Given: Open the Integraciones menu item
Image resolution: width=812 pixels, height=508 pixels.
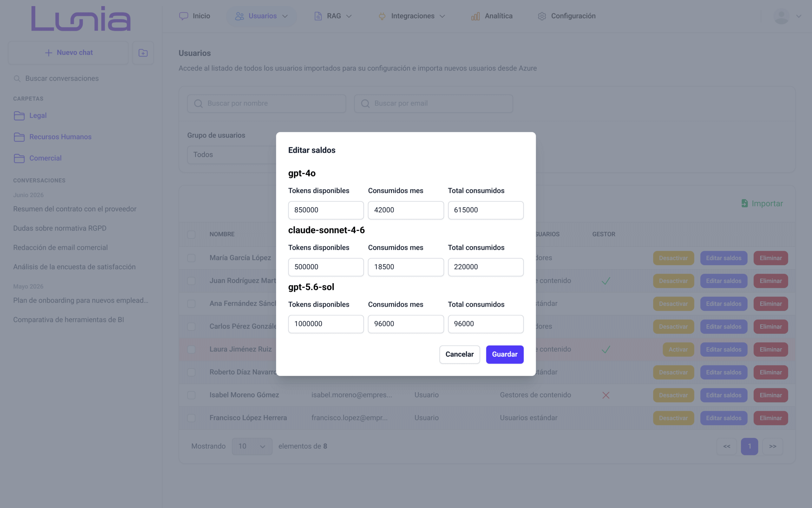Looking at the screenshot, I should click(412, 16).
